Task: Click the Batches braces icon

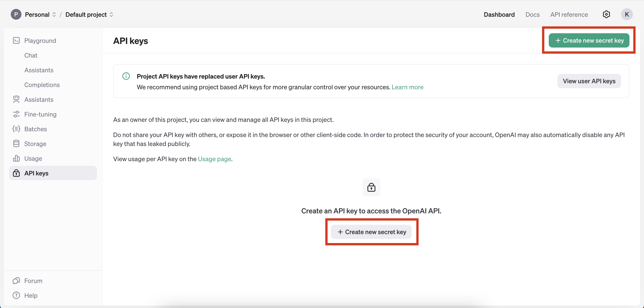Action: pyautogui.click(x=16, y=129)
